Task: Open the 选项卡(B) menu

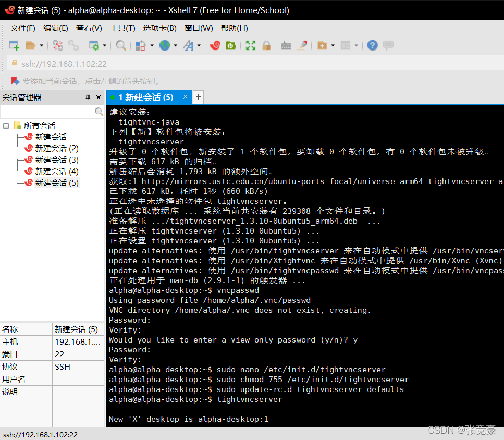Action: point(160,28)
